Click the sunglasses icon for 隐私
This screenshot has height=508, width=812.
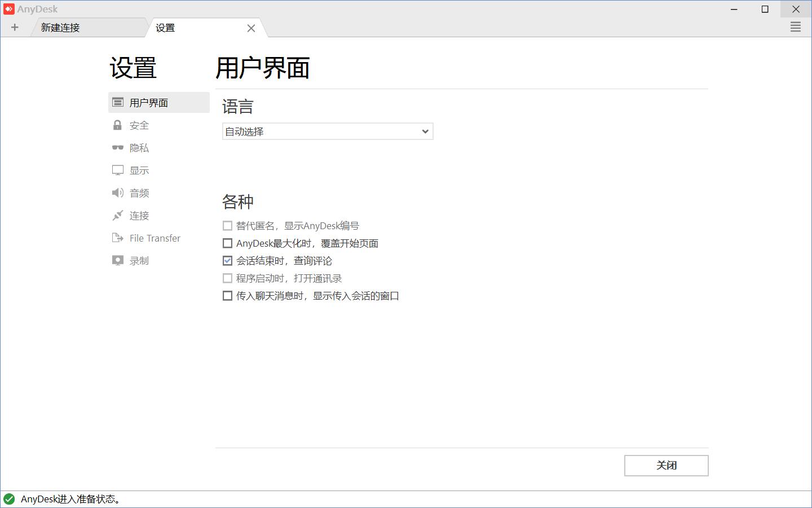[x=117, y=147]
